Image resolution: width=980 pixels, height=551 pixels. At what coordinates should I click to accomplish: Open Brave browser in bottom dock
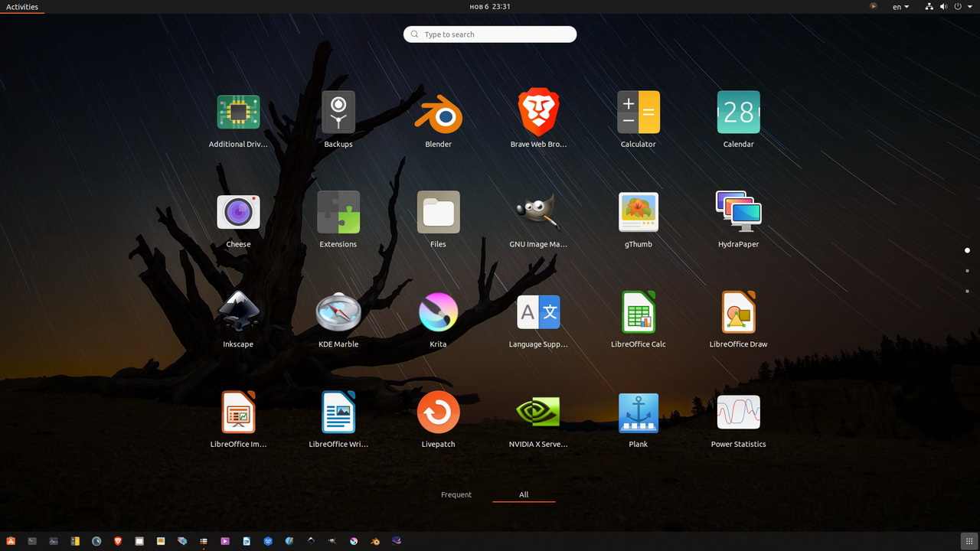pyautogui.click(x=118, y=541)
